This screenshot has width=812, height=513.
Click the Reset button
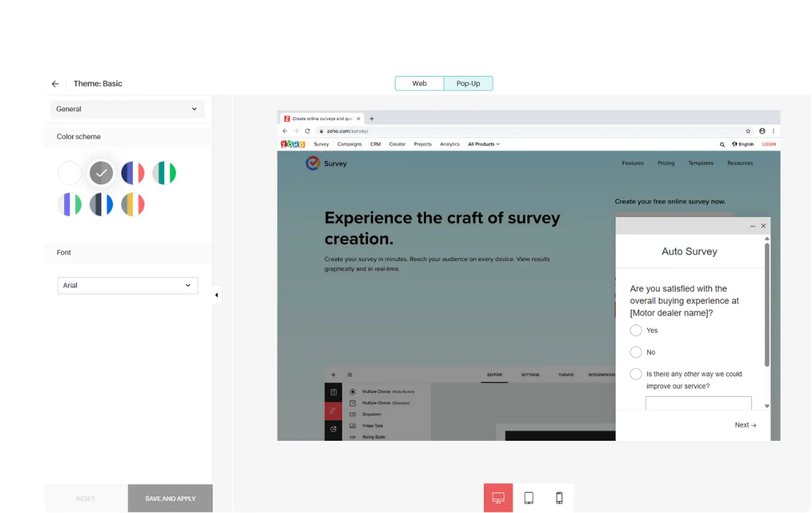[86, 499]
